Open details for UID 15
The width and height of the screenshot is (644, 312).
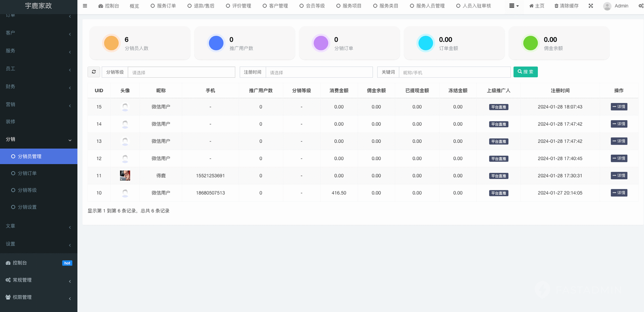point(619,107)
